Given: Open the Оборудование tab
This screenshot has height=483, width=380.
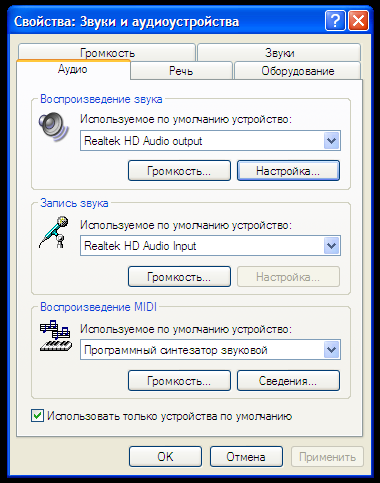Looking at the screenshot, I should (298, 71).
